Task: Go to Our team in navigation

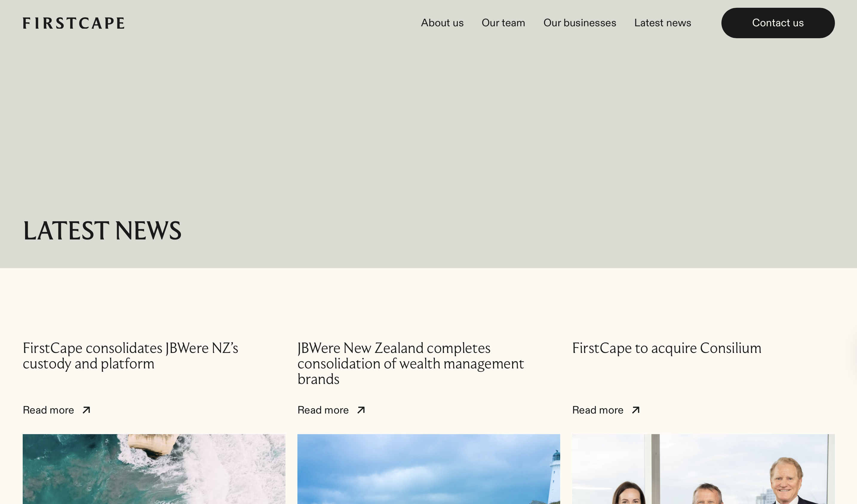Action: (x=503, y=23)
